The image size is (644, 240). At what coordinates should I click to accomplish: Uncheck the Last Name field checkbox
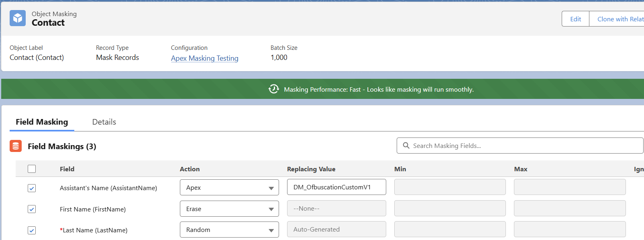32,230
